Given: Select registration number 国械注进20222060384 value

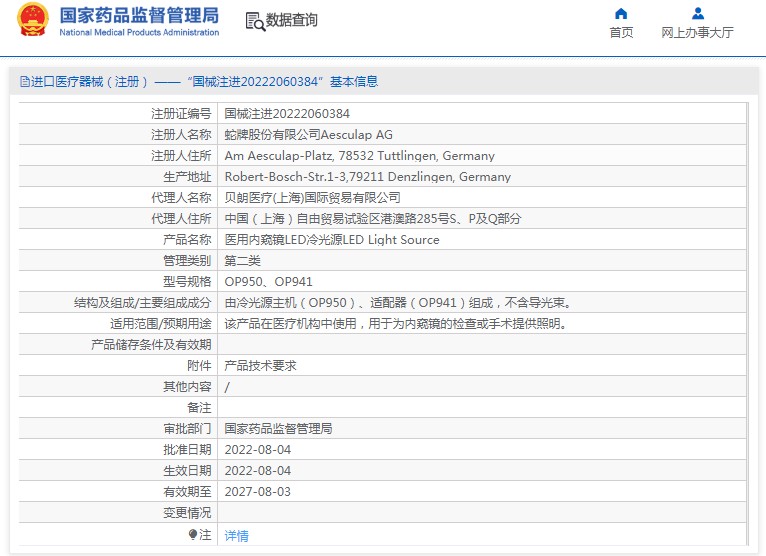Looking at the screenshot, I should click(287, 113).
